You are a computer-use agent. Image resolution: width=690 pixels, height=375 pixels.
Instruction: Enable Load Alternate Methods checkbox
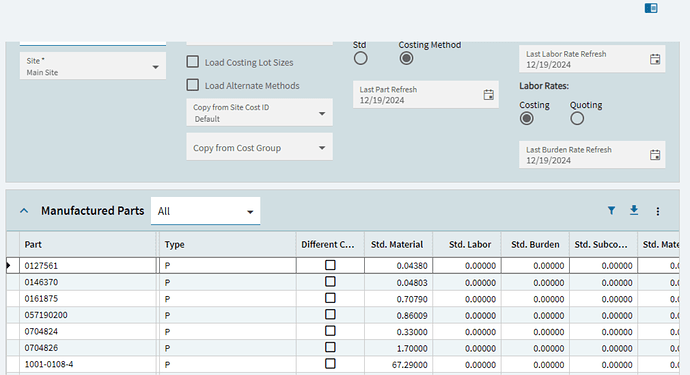pos(192,85)
